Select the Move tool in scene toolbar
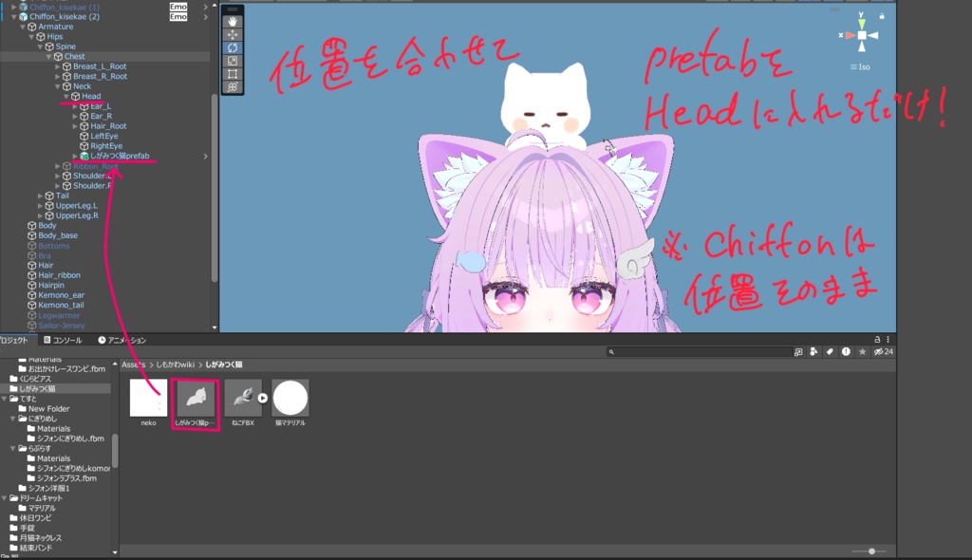The height and width of the screenshot is (560, 972). [x=233, y=35]
